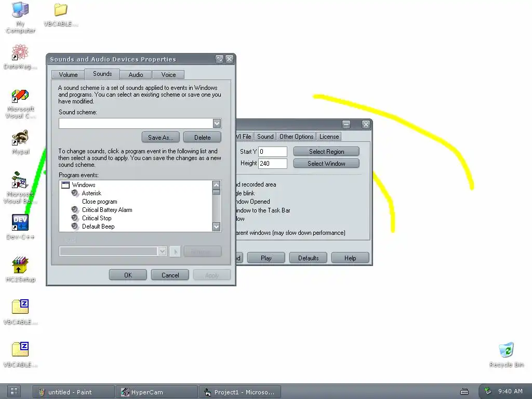Launch Microsoft Visual Basic shortcut
Viewport: 532px width, 399px height.
click(20, 188)
